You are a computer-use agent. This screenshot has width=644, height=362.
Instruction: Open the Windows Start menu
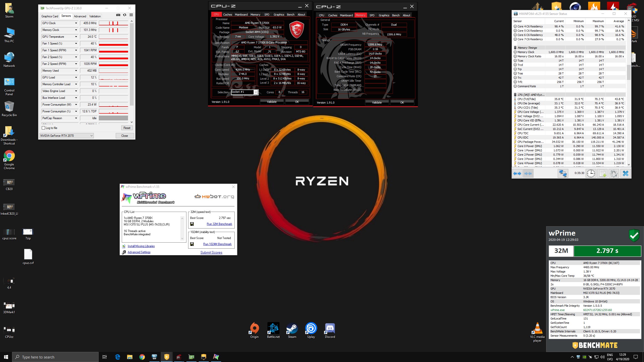click(6, 357)
